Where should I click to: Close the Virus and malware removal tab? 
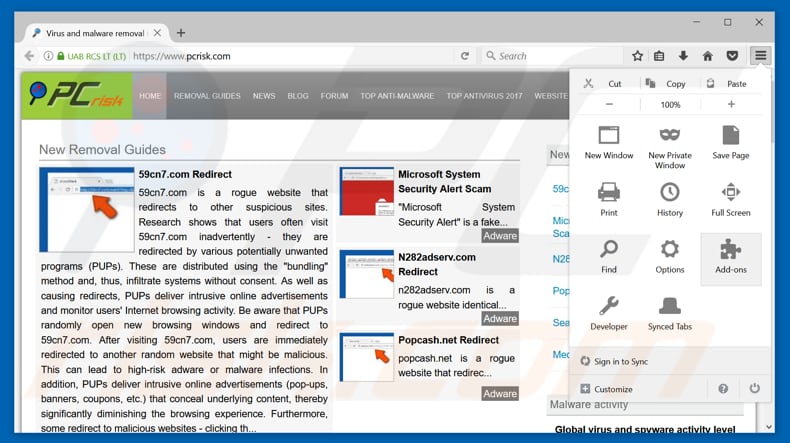pos(157,33)
